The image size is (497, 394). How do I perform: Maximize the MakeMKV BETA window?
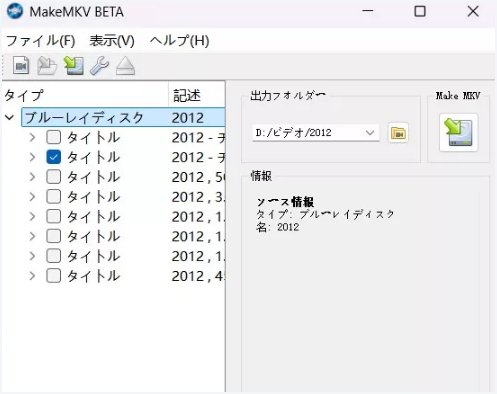point(420,11)
